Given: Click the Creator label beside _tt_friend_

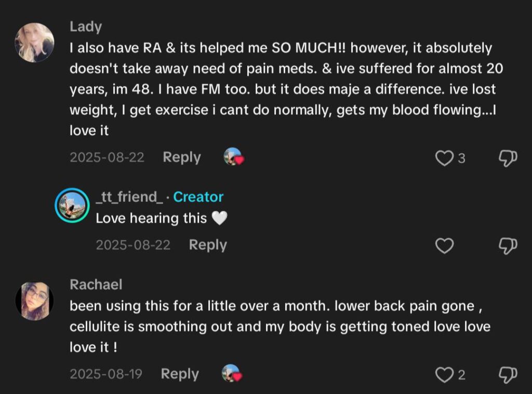Looking at the screenshot, I should pos(198,197).
